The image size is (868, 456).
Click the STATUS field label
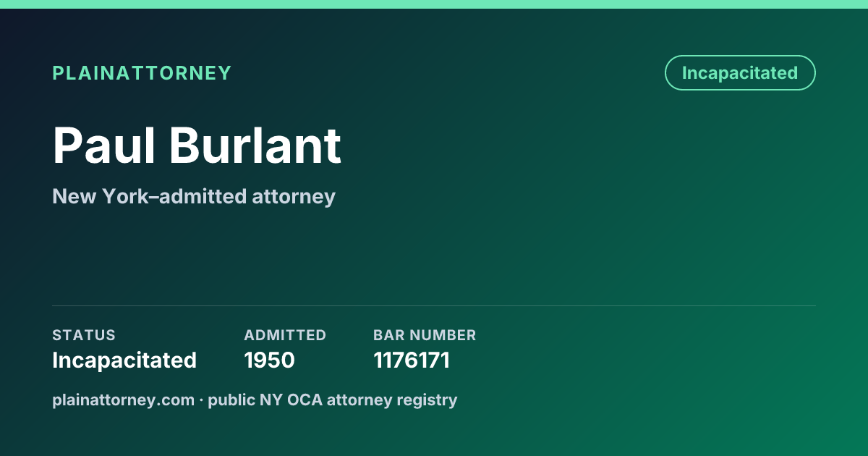pyautogui.click(x=84, y=335)
